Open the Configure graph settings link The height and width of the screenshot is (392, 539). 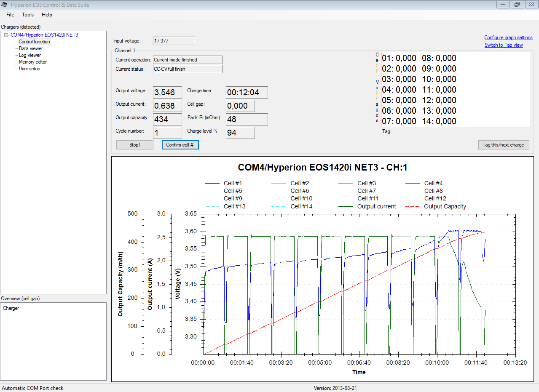pos(508,37)
